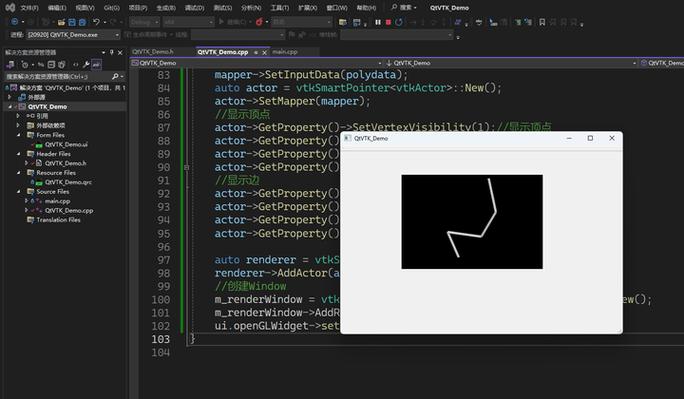Open the search box in title bar
The height and width of the screenshot is (399, 684).
404,7
